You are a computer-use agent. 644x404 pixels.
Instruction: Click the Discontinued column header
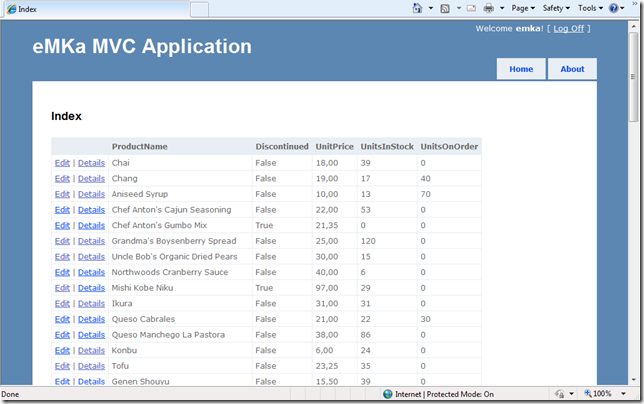pos(282,147)
